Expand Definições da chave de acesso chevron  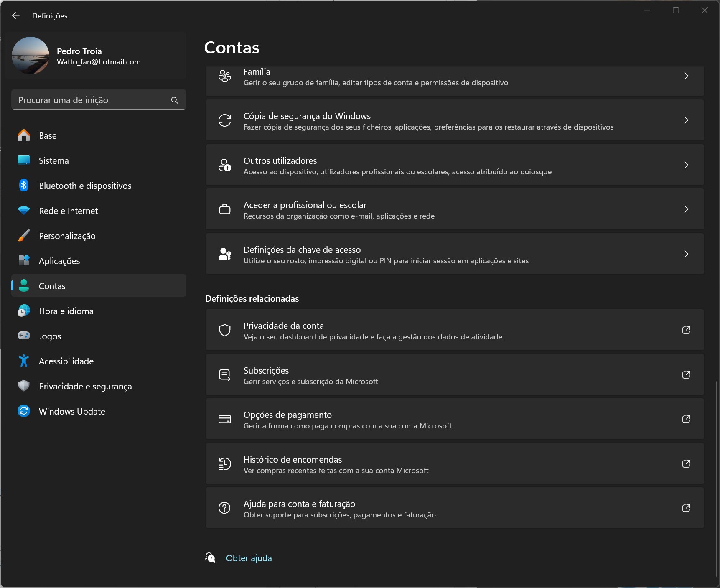pos(686,254)
